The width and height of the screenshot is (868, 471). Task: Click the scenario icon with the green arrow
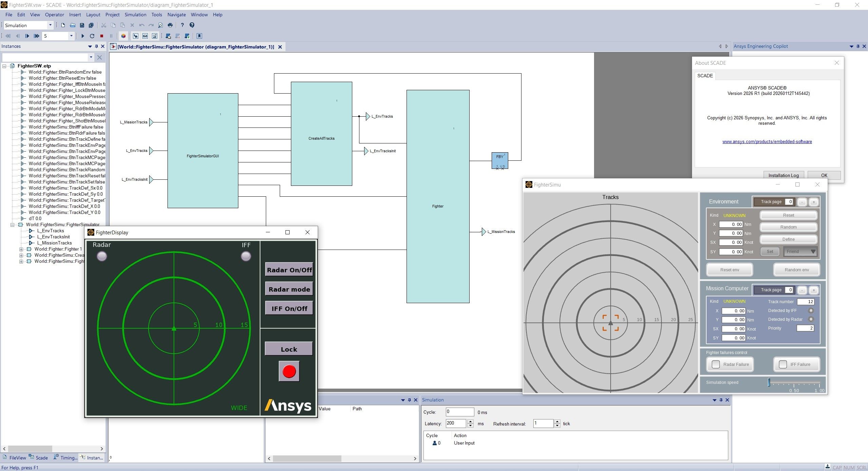tap(187, 36)
